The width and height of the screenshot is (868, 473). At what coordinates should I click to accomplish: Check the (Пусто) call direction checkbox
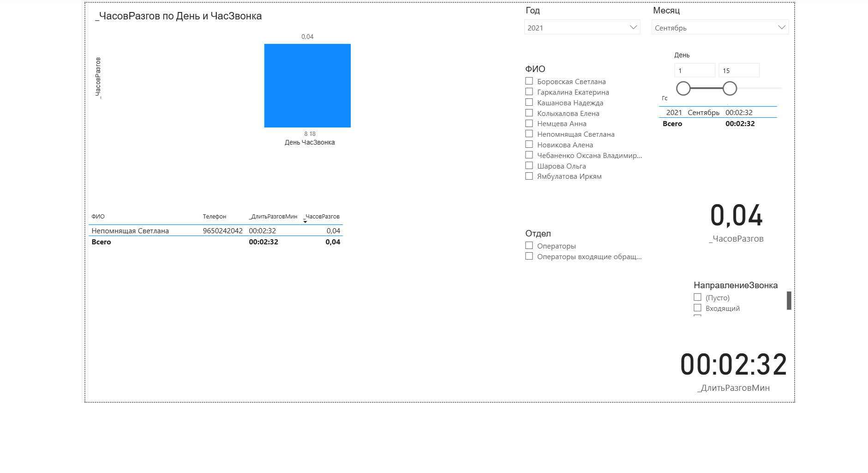[x=698, y=297]
